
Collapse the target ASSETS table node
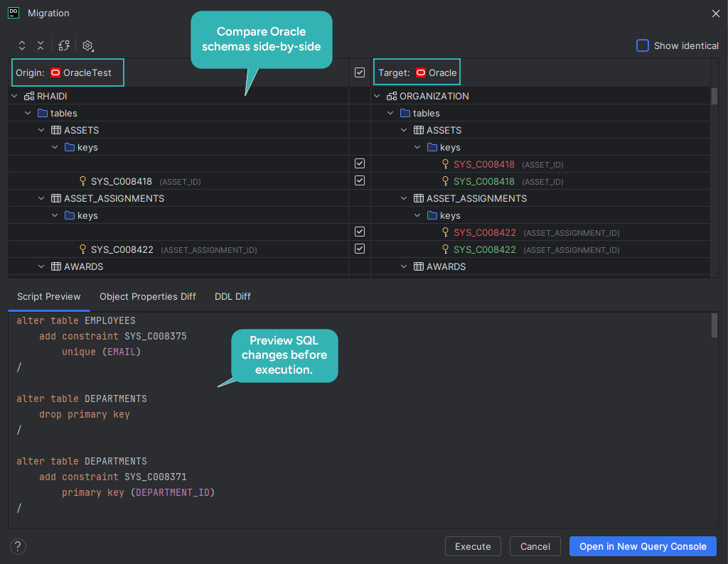click(x=404, y=130)
